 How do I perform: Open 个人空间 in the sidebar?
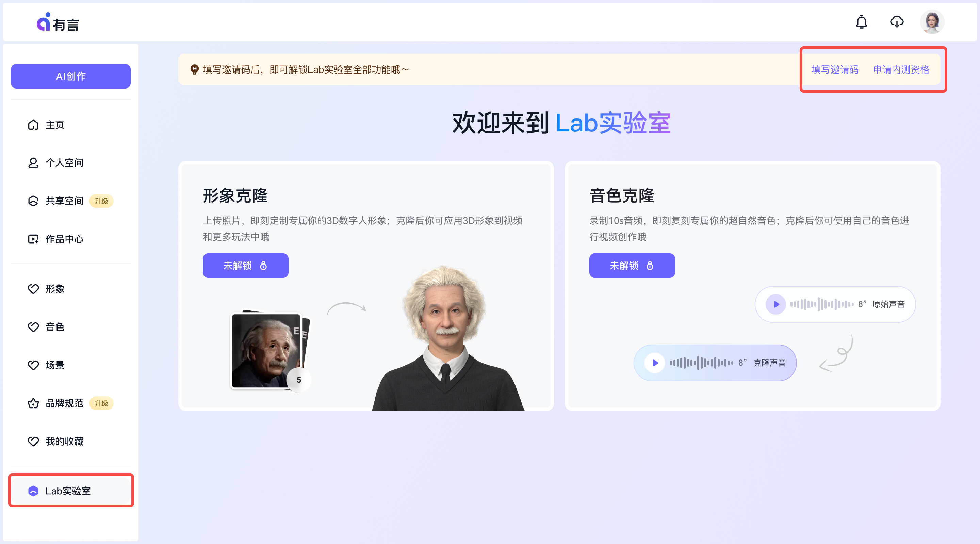(x=64, y=163)
